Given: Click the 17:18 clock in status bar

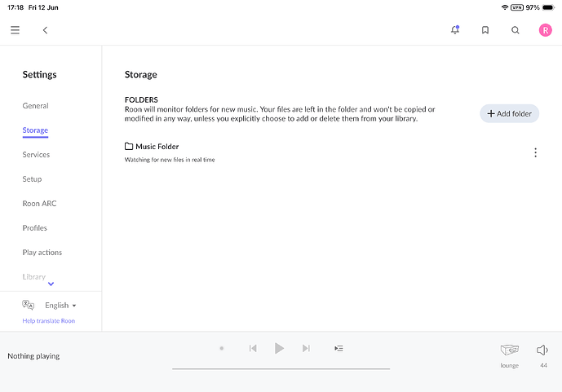Looking at the screenshot, I should [x=15, y=7].
